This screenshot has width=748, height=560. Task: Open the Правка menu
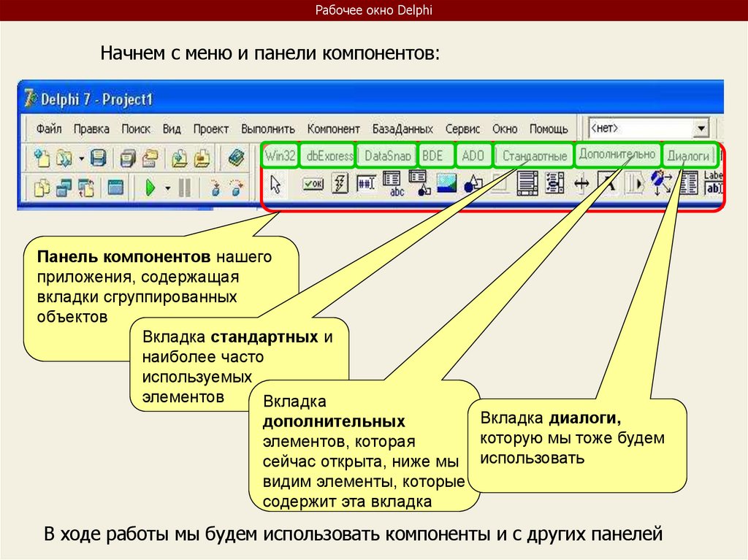[91, 129]
